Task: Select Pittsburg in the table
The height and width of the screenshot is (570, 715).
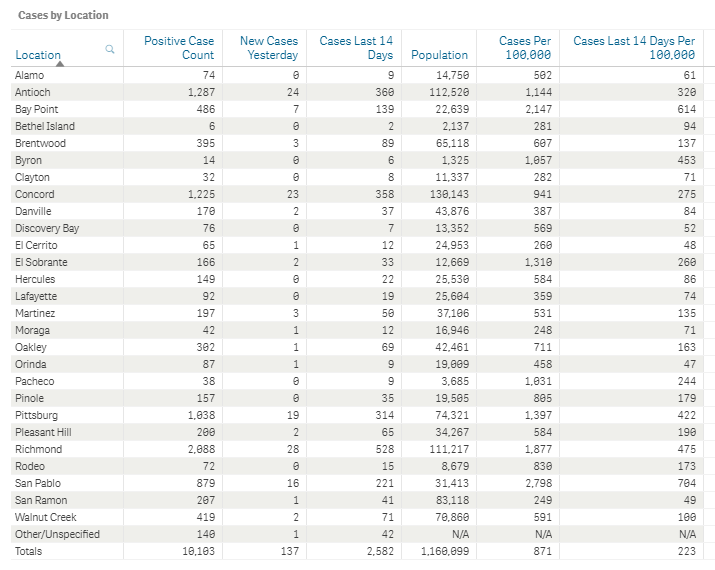Action: tap(36, 415)
